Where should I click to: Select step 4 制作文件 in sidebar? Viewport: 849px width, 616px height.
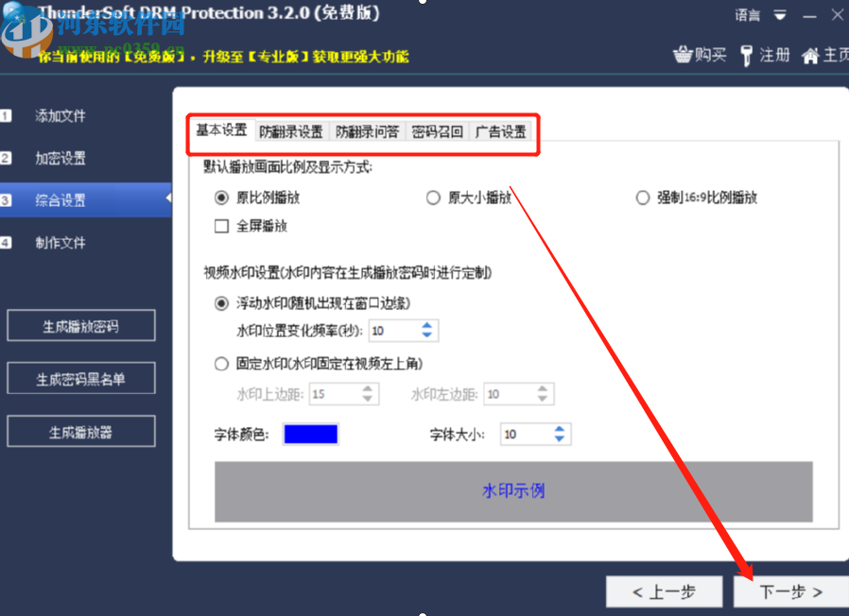pos(59,243)
